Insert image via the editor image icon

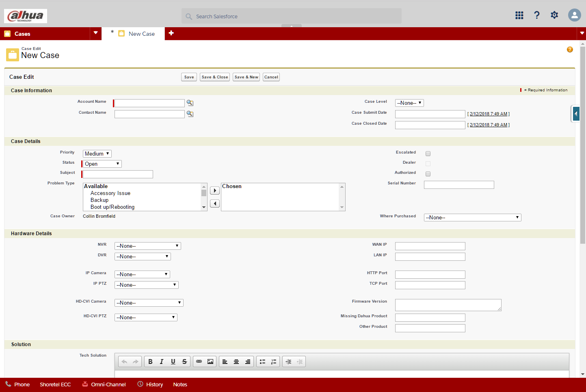[210, 362]
